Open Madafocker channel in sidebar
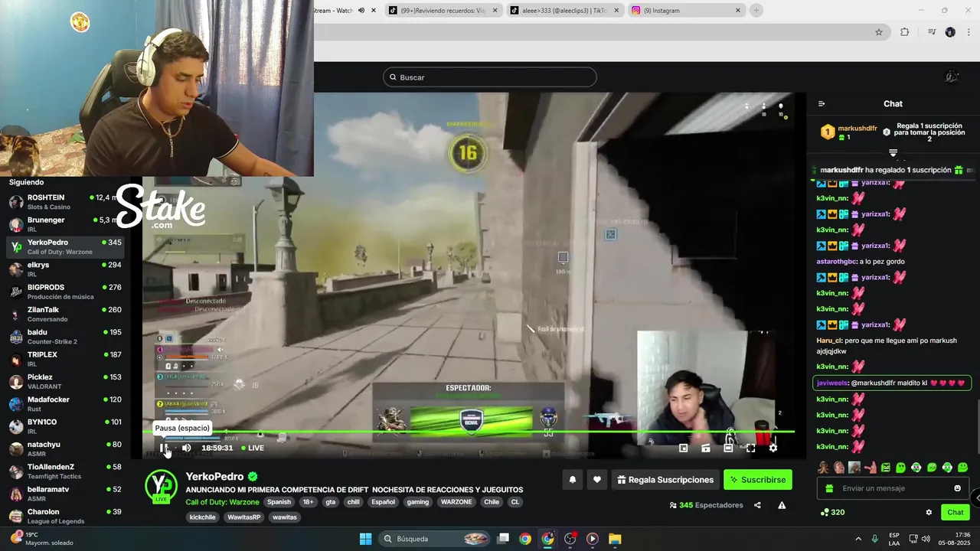The image size is (980, 551). (65, 403)
